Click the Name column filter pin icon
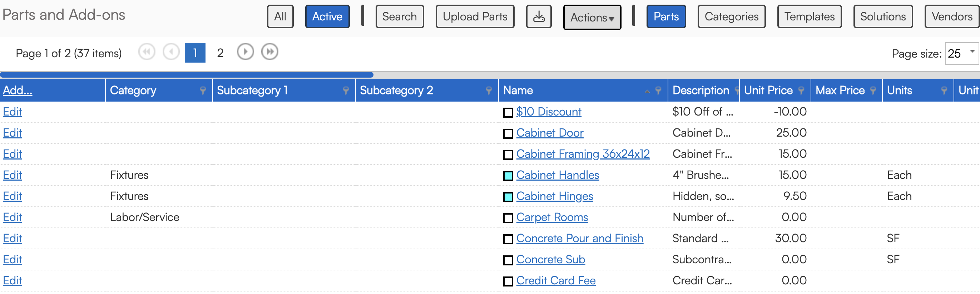Screen dimensions: 980x294 click(658, 90)
